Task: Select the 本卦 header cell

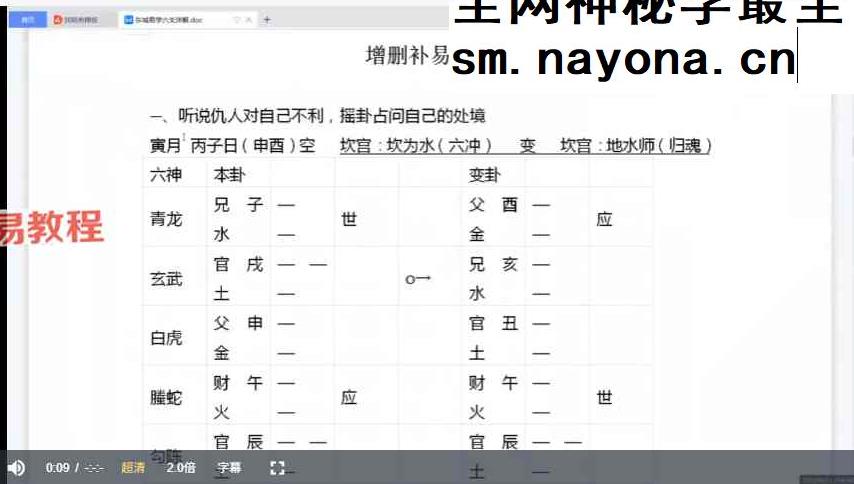Action: coord(239,174)
